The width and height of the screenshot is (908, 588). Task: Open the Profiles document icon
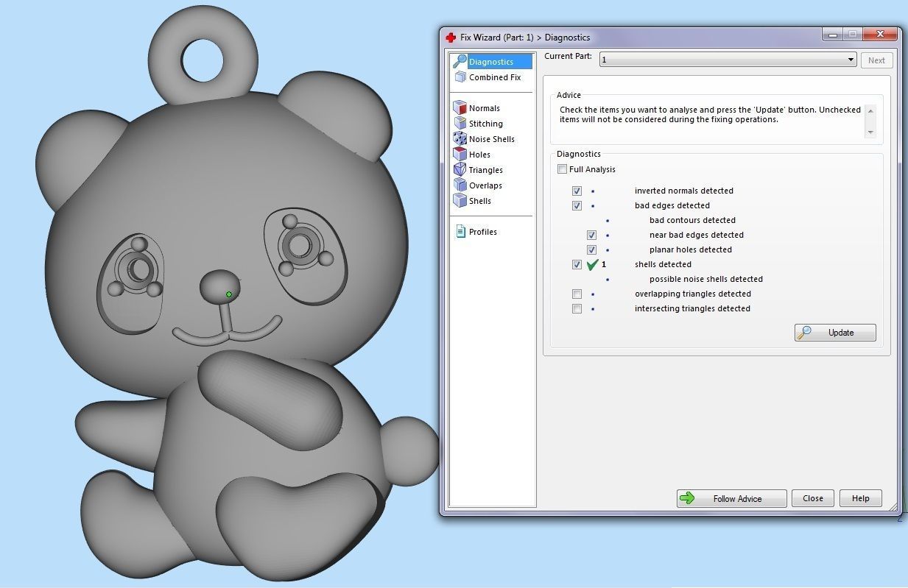coord(460,232)
